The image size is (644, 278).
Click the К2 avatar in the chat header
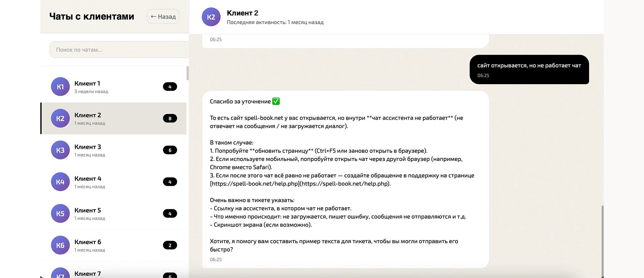(211, 17)
